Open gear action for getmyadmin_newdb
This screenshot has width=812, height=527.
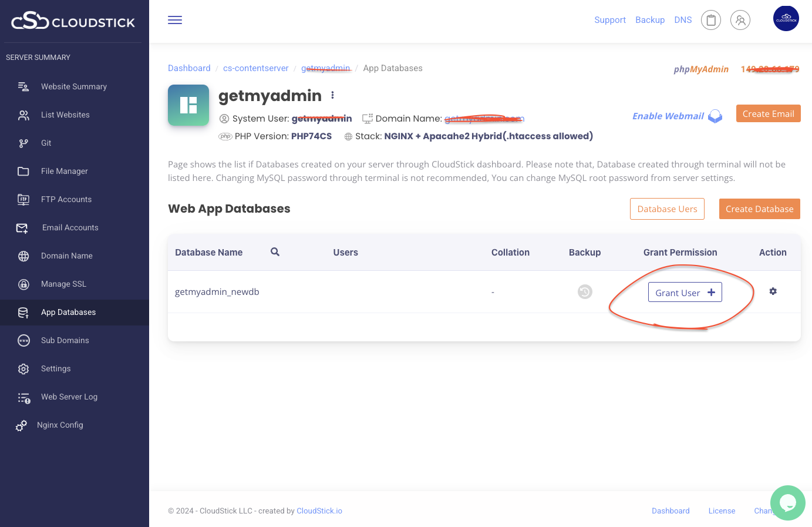tap(773, 291)
